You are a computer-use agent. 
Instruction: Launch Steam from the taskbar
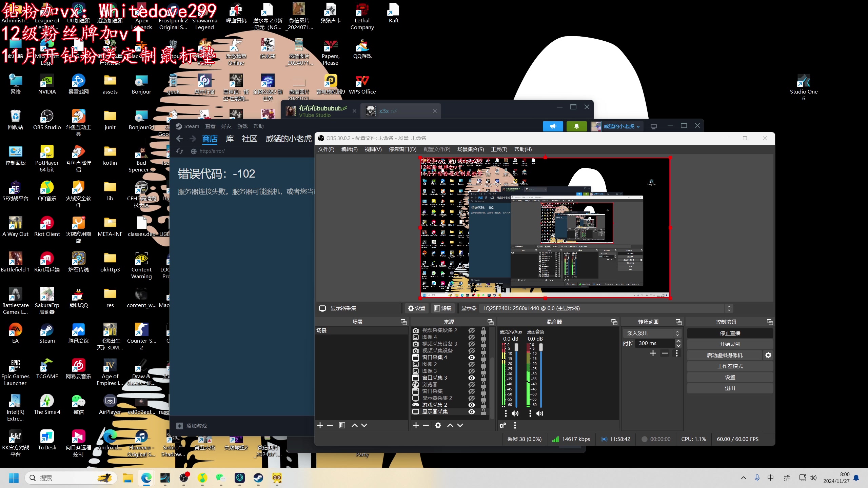[258, 478]
